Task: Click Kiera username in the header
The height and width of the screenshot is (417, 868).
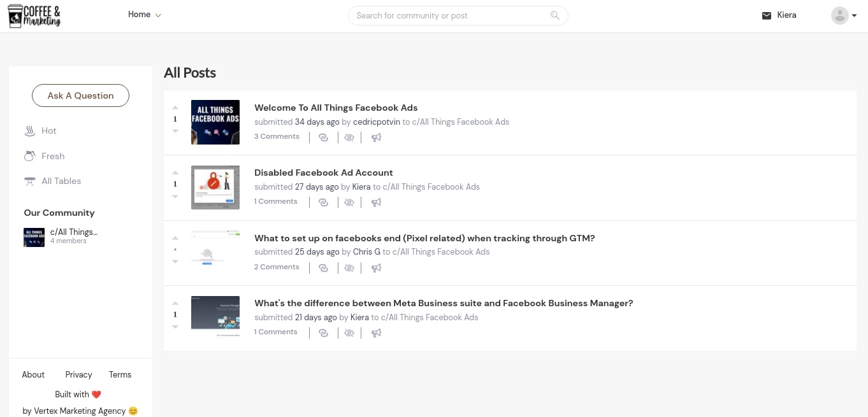Action: [787, 15]
